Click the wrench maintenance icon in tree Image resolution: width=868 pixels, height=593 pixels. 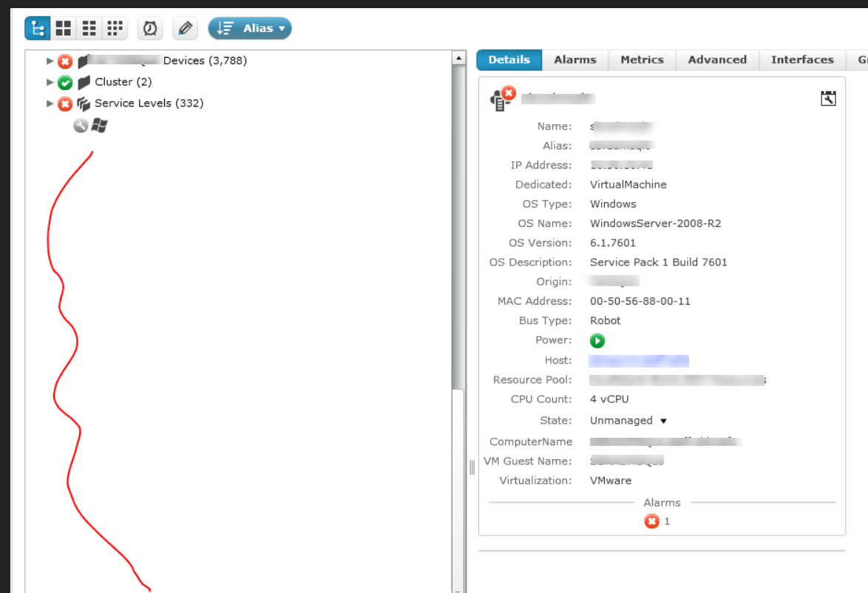81,126
